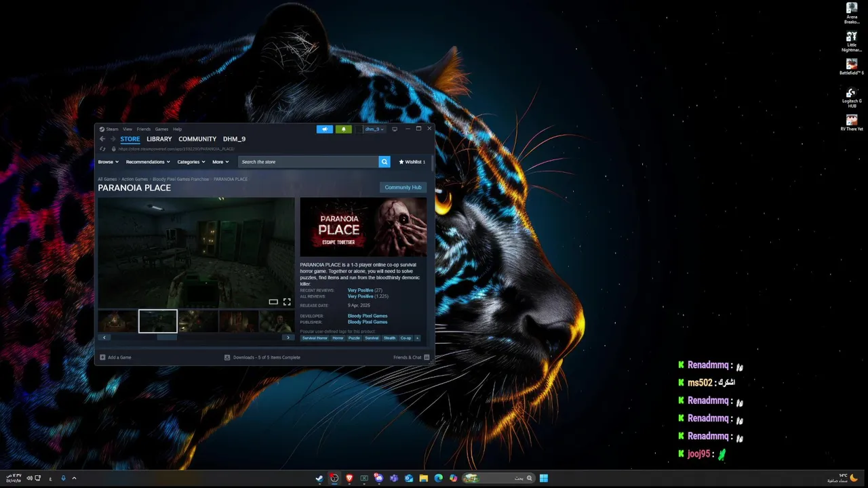
Task: Open Logitech G HUB desktop shortcut
Action: pyautogui.click(x=852, y=98)
